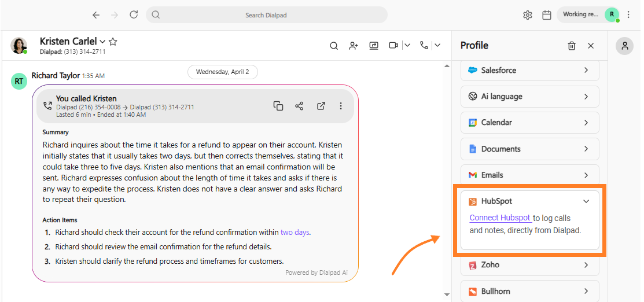Open settings gear icon
The width and height of the screenshot is (644, 302).
click(527, 15)
